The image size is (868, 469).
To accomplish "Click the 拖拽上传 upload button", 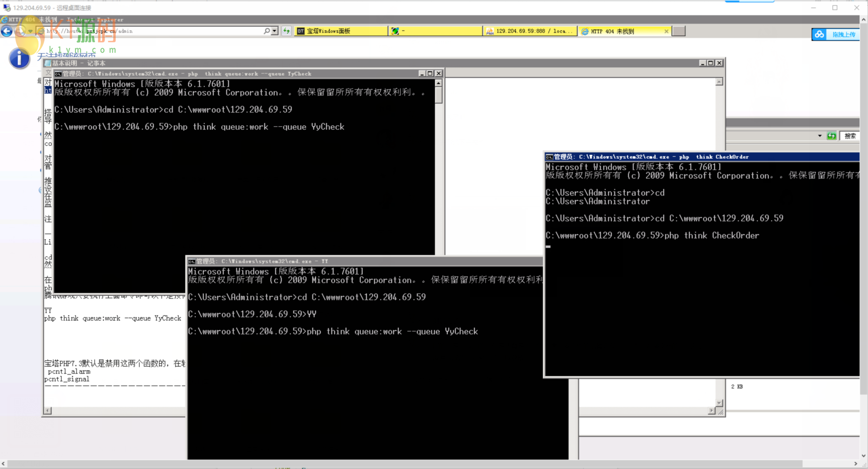I will [843, 35].
